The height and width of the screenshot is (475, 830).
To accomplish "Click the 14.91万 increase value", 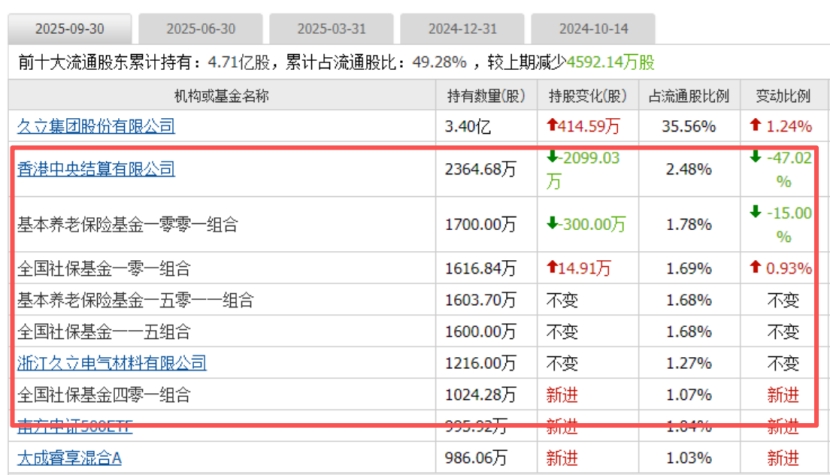I will click(x=579, y=268).
